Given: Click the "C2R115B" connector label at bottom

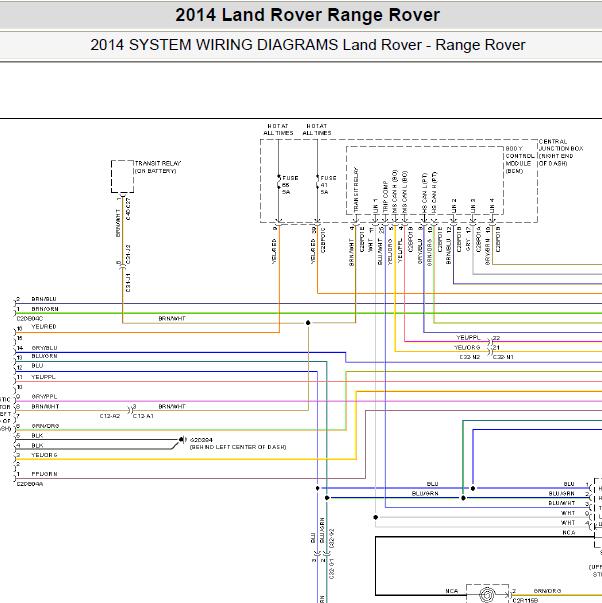Looking at the screenshot, I should pos(525,600).
